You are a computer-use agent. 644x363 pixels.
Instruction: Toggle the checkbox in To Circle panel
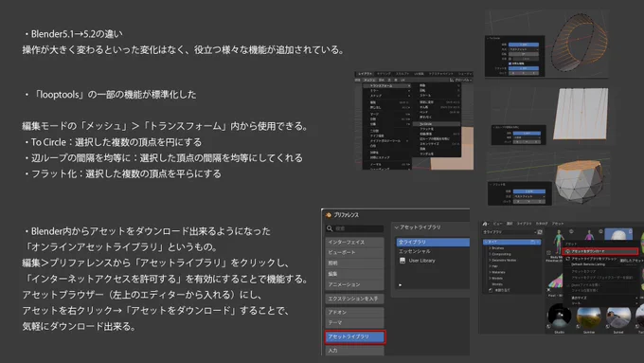click(x=510, y=64)
